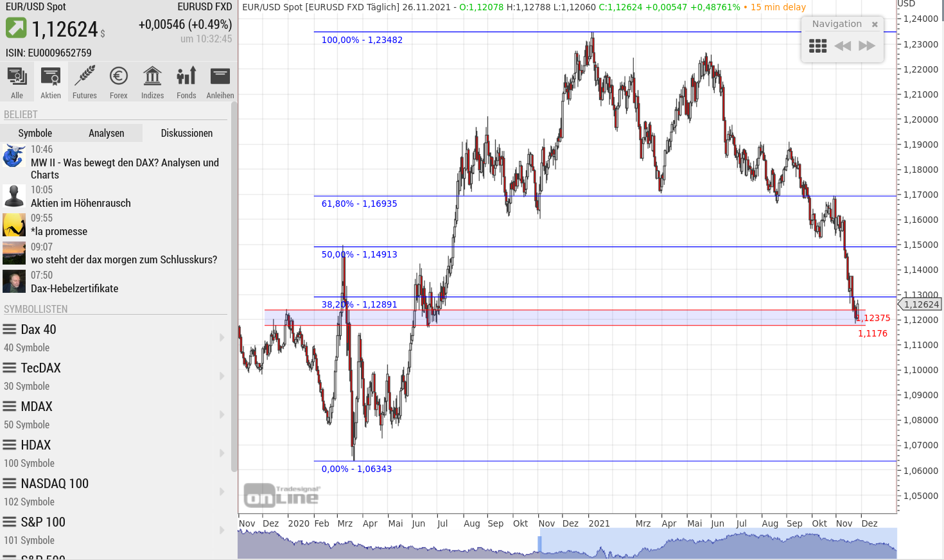Step chart backward with rewind arrows
944x560 pixels.
point(843,46)
